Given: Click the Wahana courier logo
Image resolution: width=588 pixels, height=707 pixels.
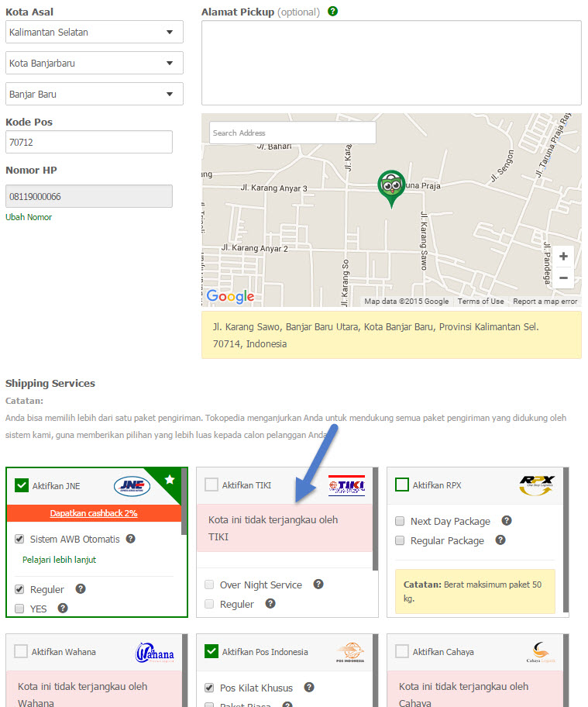Looking at the screenshot, I should [155, 653].
